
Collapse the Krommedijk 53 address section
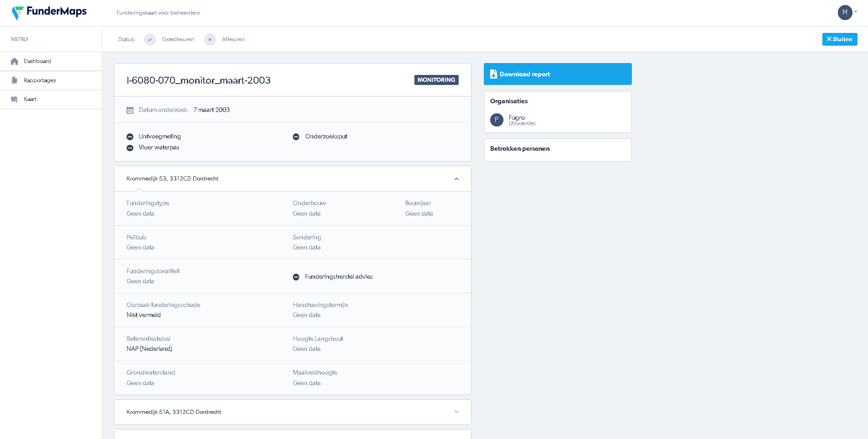point(456,179)
